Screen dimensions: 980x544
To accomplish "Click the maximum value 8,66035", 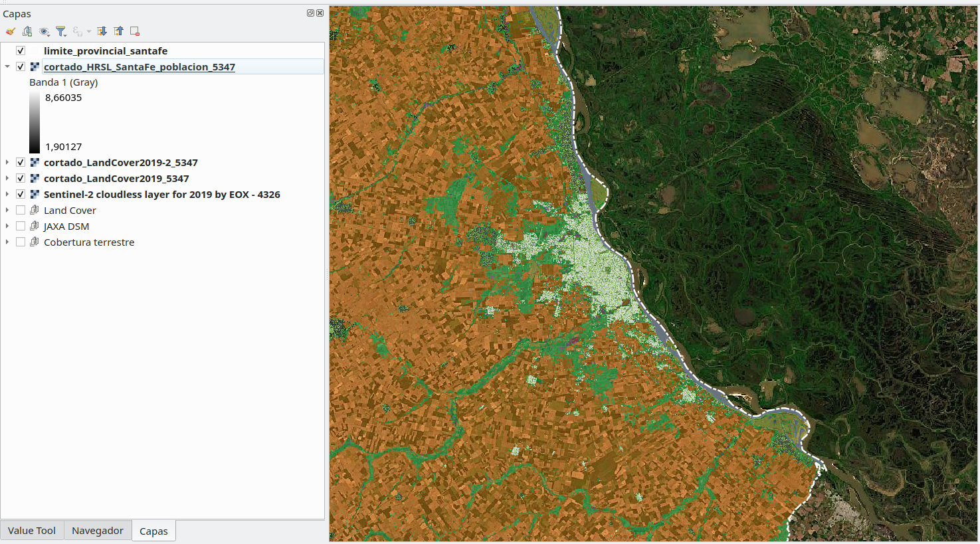I will click(x=64, y=98).
